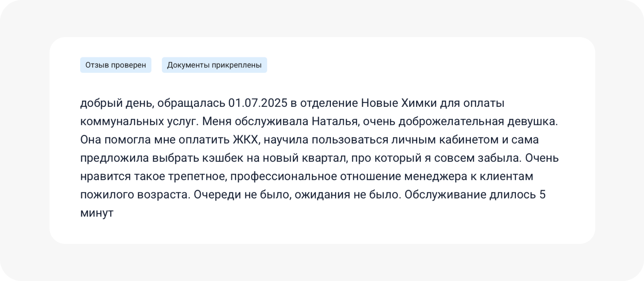The width and height of the screenshot is (644, 281).
Task: Click the abbreviation "ЖКХ" in the text
Action: [245, 140]
